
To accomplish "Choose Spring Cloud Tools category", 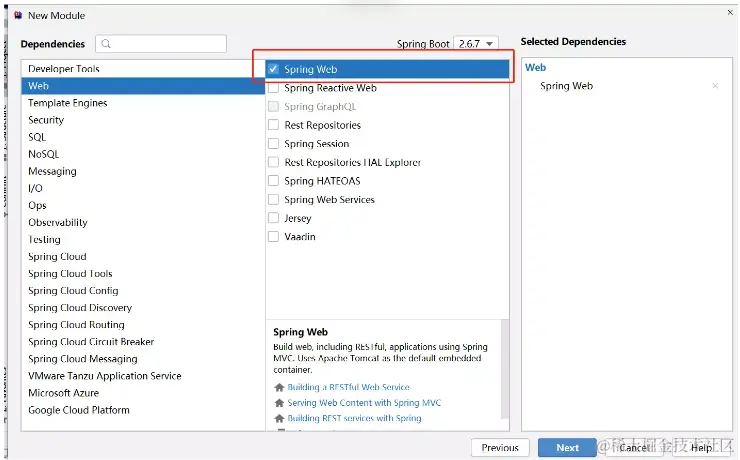I will pyautogui.click(x=143, y=274).
